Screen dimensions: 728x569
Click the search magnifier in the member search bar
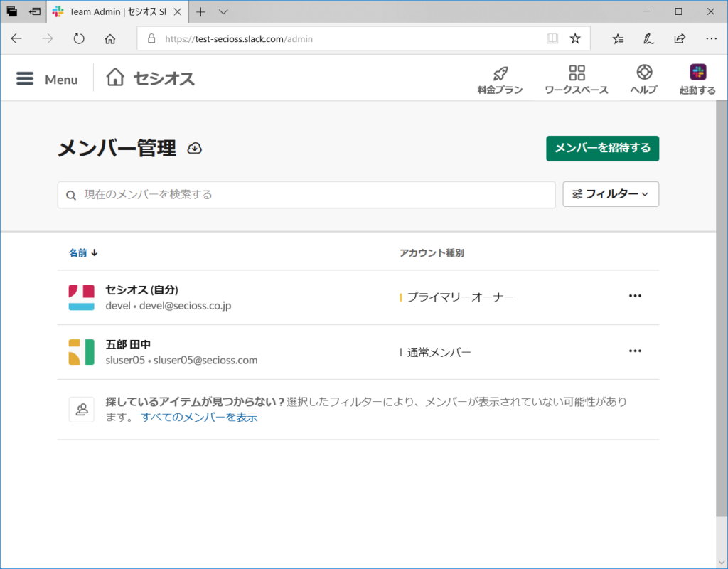pos(71,194)
